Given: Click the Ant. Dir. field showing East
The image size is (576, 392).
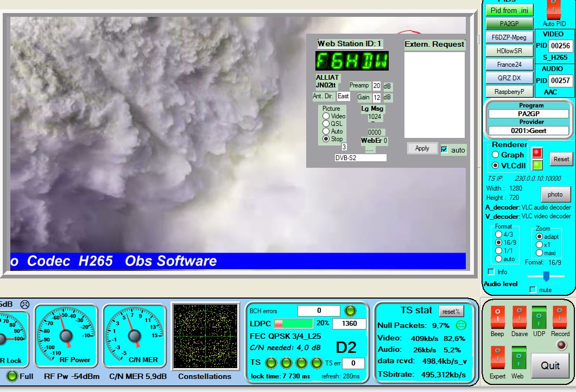Looking at the screenshot, I should (343, 96).
